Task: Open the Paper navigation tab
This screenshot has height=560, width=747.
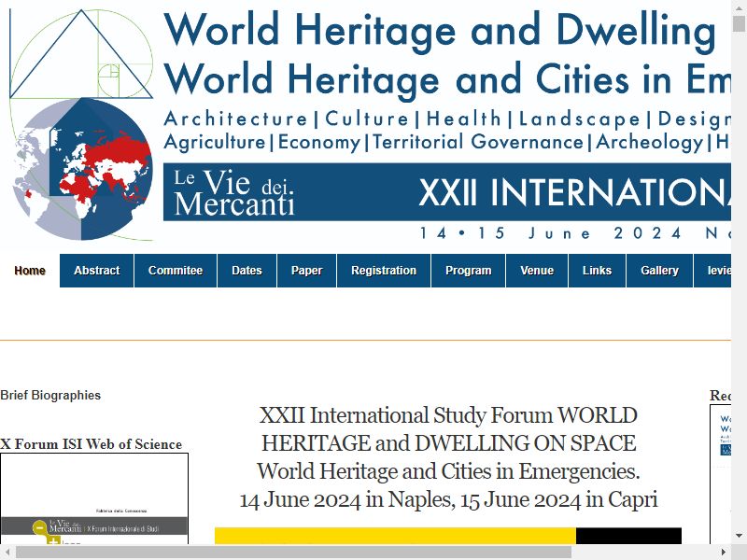Action: click(x=307, y=271)
